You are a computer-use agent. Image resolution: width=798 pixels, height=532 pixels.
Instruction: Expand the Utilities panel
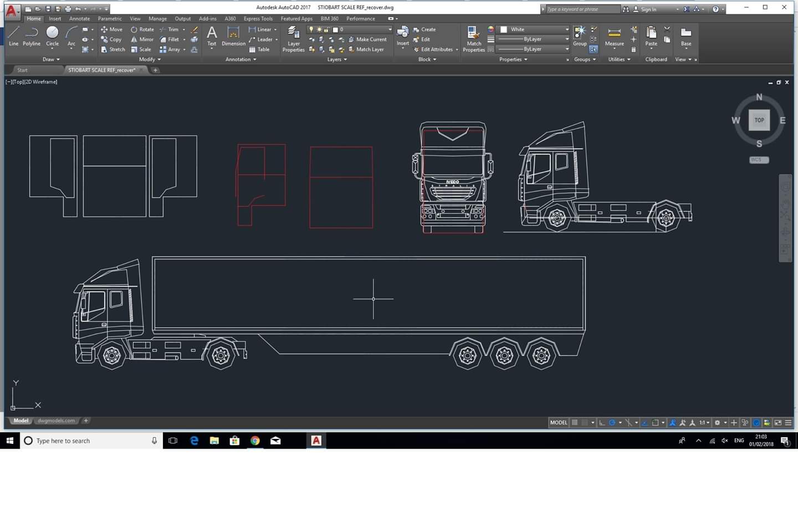click(x=619, y=59)
